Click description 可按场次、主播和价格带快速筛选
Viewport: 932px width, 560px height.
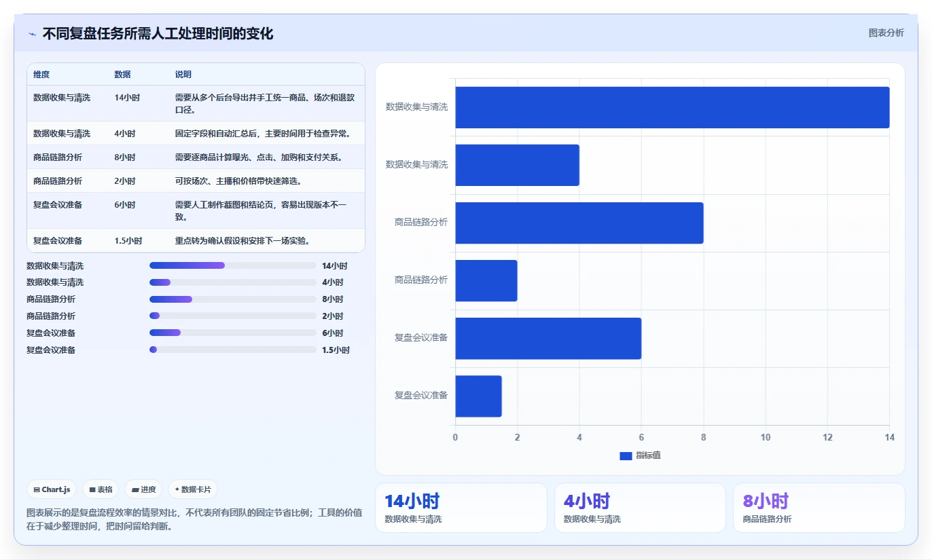[238, 181]
